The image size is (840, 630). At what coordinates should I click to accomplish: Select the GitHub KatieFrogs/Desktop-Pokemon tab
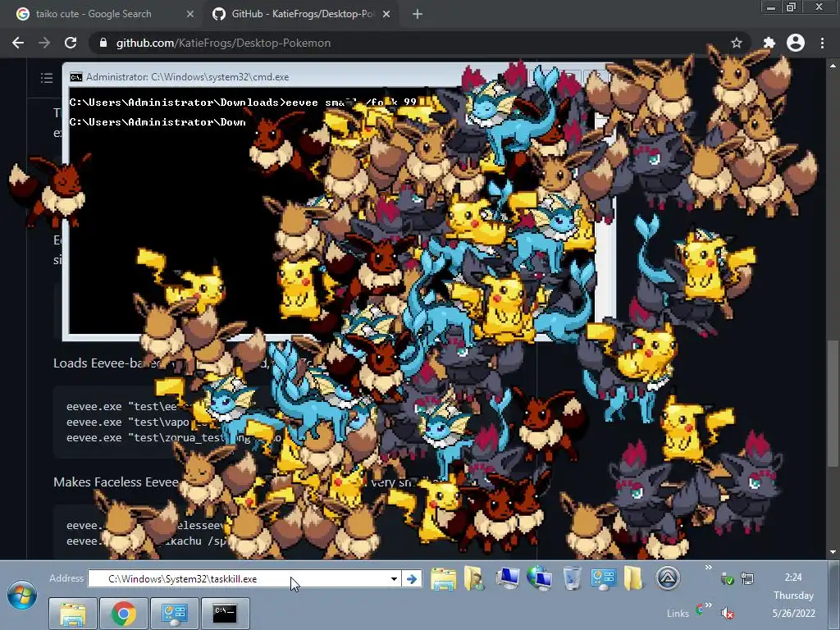302,14
